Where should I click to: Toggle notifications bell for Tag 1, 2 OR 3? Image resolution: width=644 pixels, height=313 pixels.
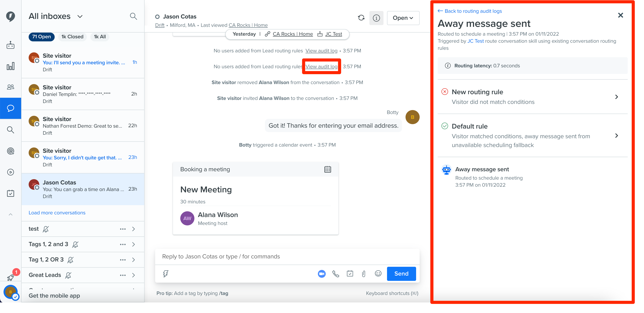point(71,260)
